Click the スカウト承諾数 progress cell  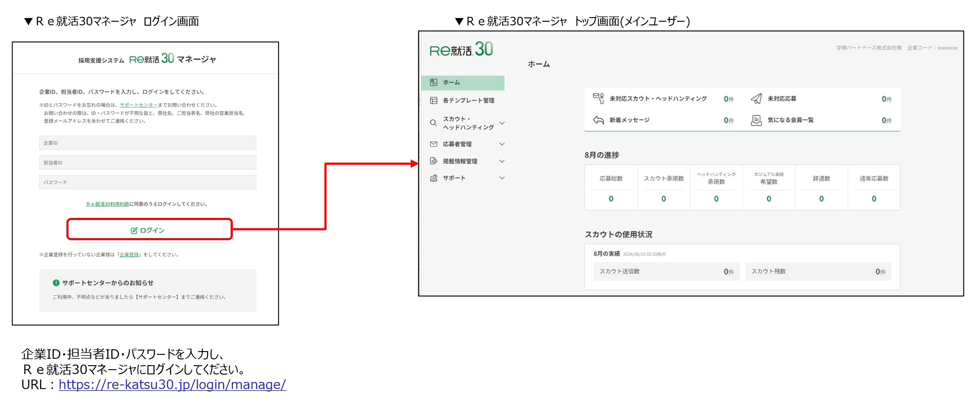click(663, 187)
